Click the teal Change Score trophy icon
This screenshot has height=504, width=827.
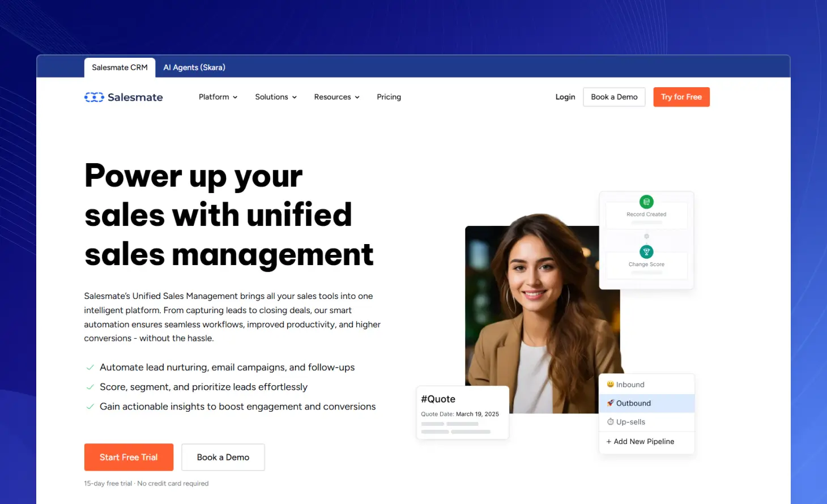[x=646, y=251]
